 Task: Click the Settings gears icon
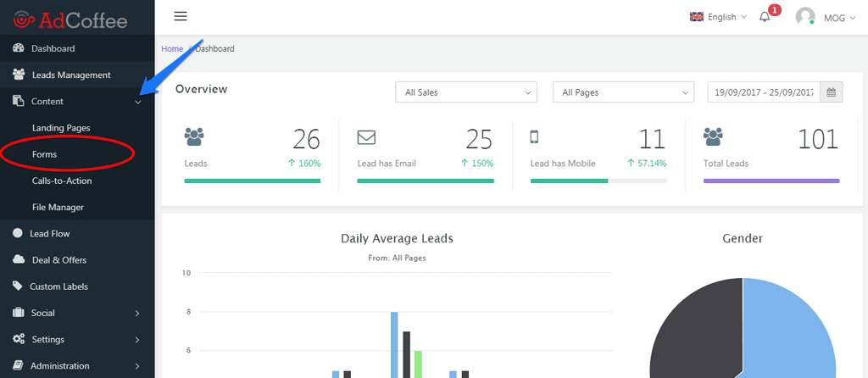point(19,339)
